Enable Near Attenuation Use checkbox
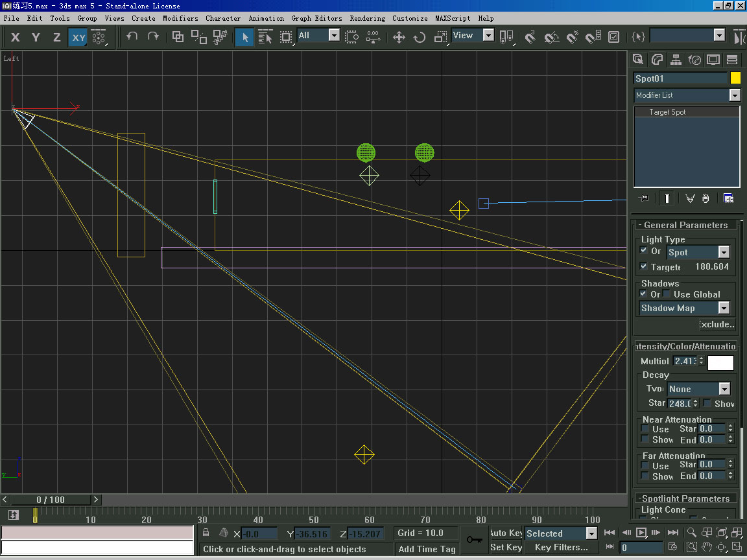The width and height of the screenshot is (747, 560). coord(645,428)
